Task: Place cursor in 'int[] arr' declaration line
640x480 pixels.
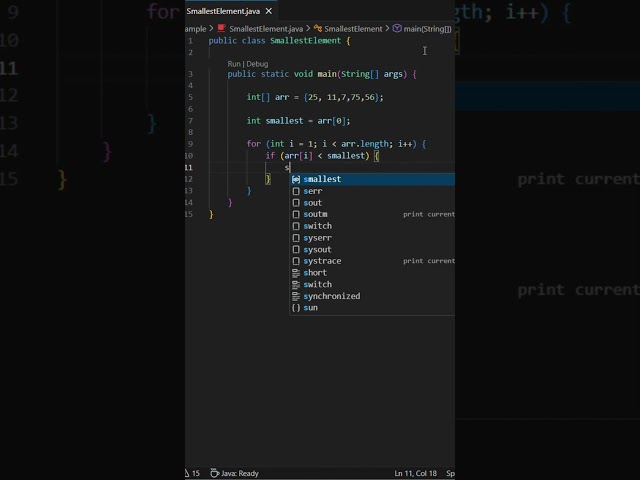Action: (x=315, y=97)
